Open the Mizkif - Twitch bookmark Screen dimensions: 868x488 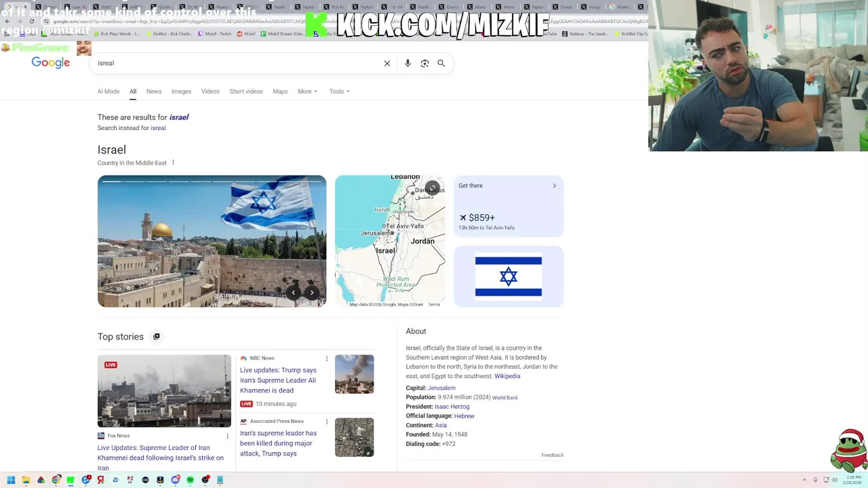[x=215, y=33]
